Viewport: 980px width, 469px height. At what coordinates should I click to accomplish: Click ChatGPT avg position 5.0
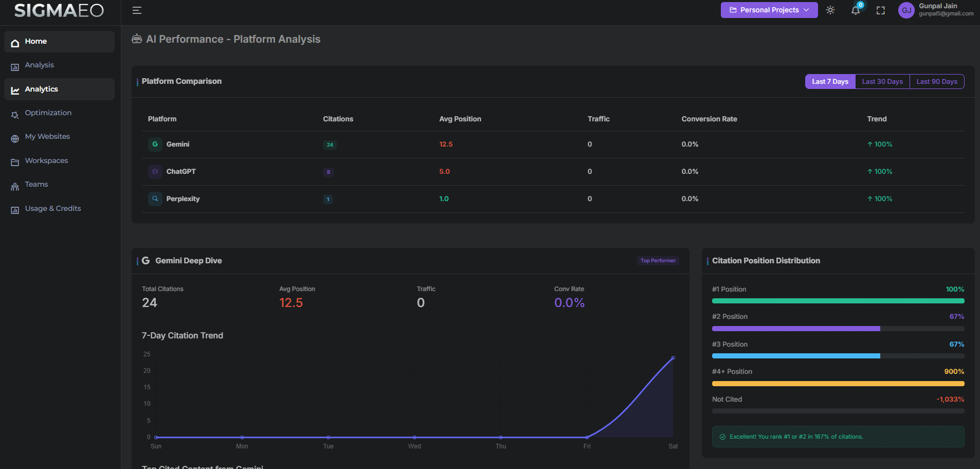click(x=444, y=172)
